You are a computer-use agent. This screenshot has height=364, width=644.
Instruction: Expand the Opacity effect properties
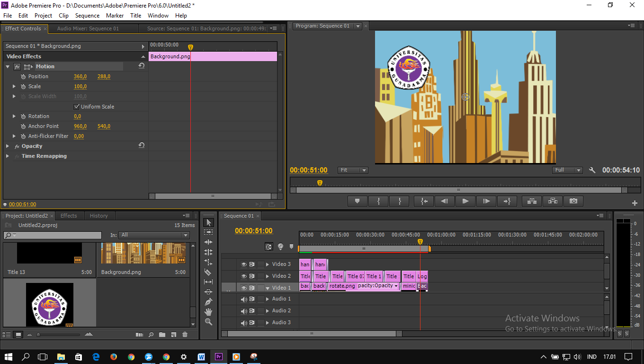[7, 146]
